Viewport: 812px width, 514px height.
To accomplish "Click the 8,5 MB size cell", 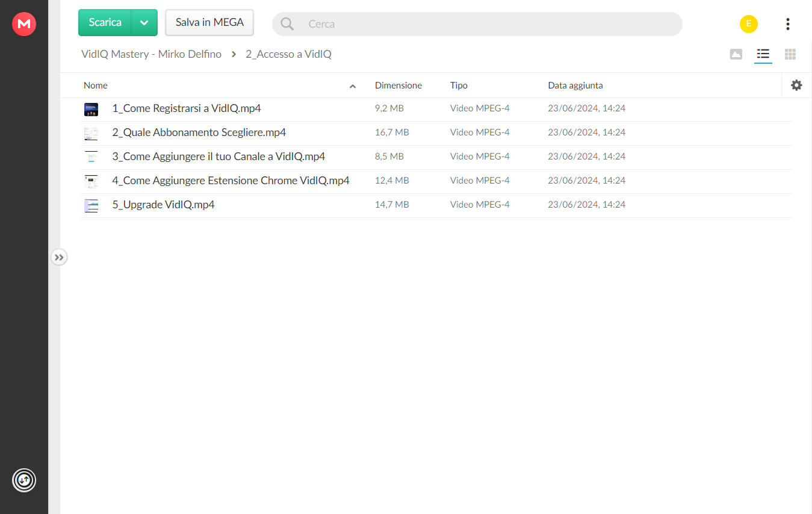I will click(389, 156).
